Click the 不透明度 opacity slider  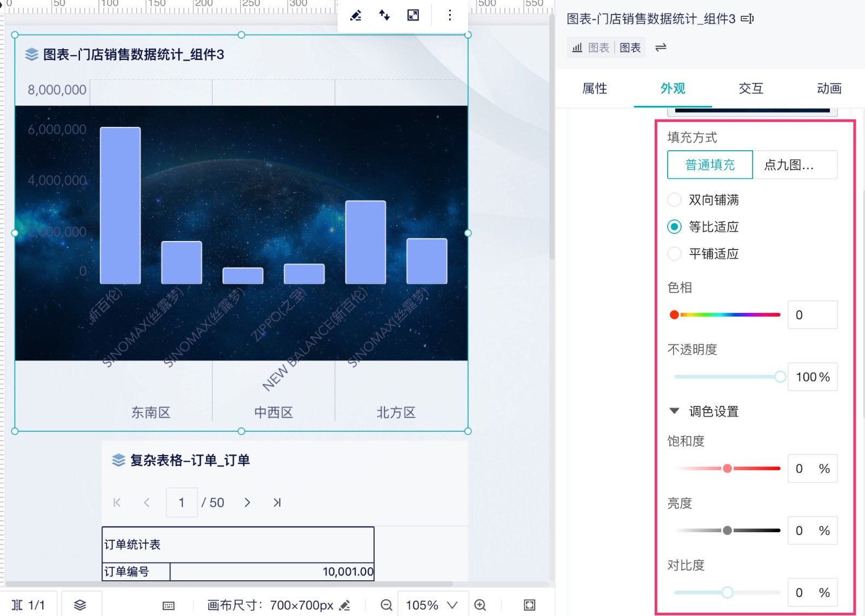(x=728, y=377)
